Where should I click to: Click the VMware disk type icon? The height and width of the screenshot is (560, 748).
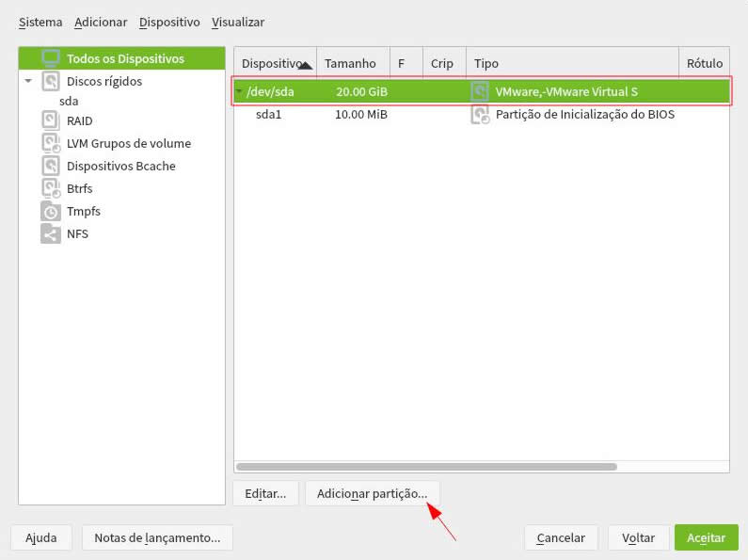pyautogui.click(x=480, y=92)
